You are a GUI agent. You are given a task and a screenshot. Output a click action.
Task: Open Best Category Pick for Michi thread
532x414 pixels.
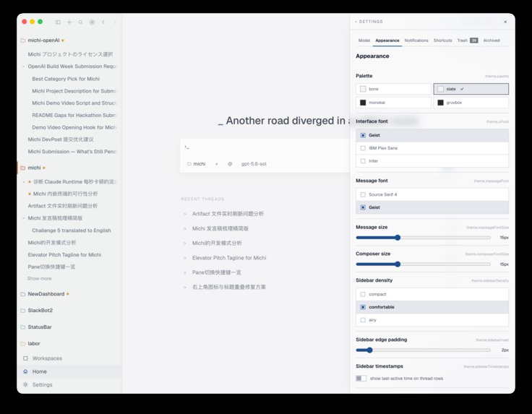pyautogui.click(x=66, y=79)
